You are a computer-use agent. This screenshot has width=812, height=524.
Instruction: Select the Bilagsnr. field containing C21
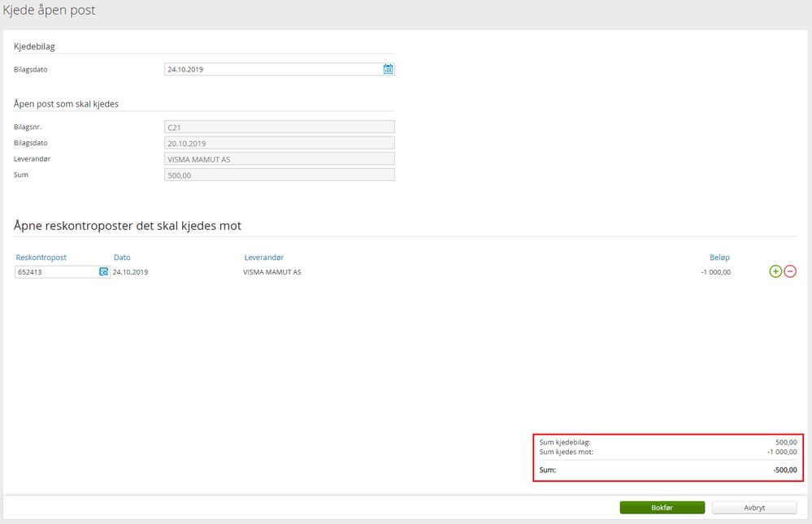point(279,127)
